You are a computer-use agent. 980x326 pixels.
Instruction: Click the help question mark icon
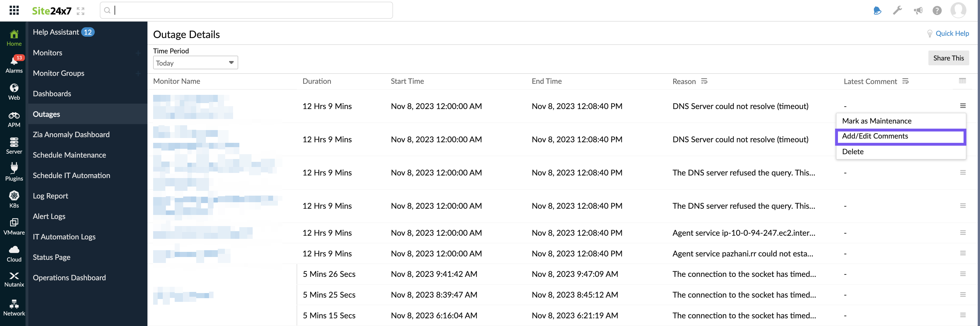point(937,10)
